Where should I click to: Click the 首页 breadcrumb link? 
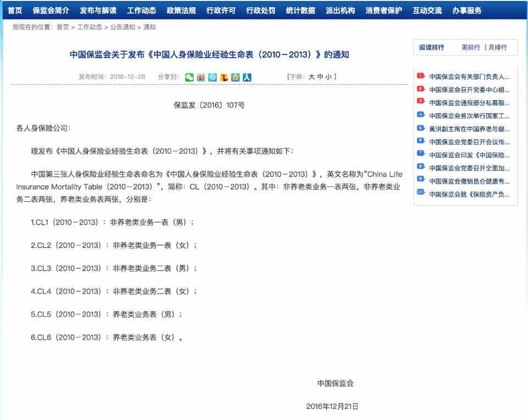(63, 27)
